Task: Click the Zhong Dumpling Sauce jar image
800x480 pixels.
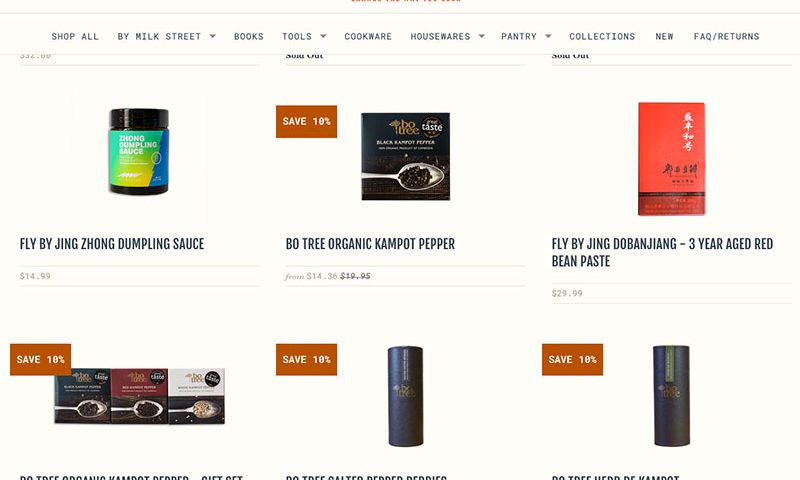Action: click(139, 151)
